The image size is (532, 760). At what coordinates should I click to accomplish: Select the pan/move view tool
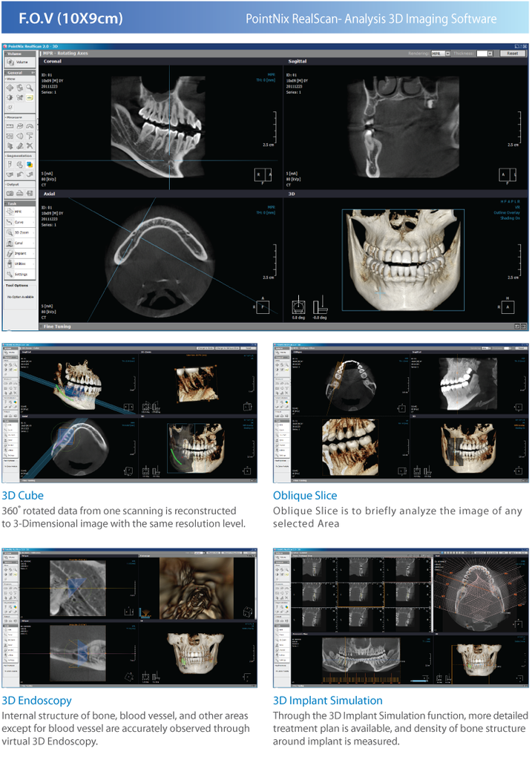point(10,88)
